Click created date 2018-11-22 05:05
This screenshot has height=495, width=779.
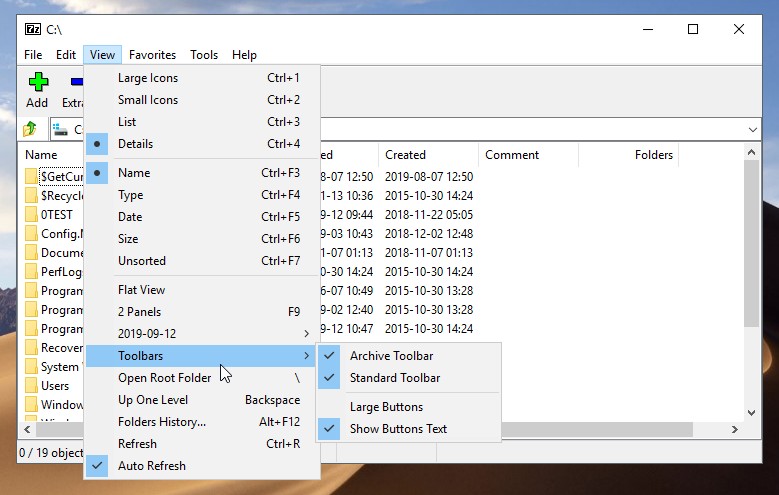click(429, 215)
